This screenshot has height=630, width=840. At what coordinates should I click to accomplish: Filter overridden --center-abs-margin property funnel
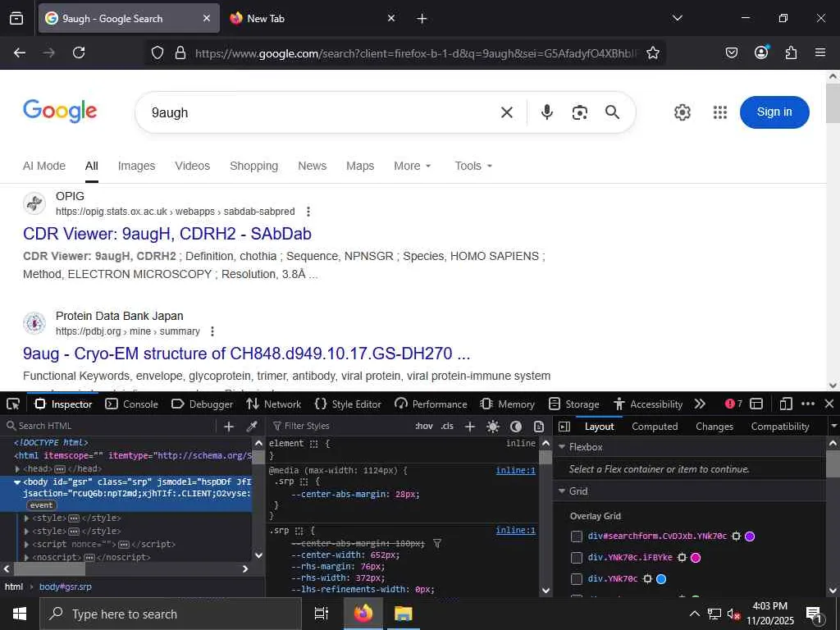[437, 544]
